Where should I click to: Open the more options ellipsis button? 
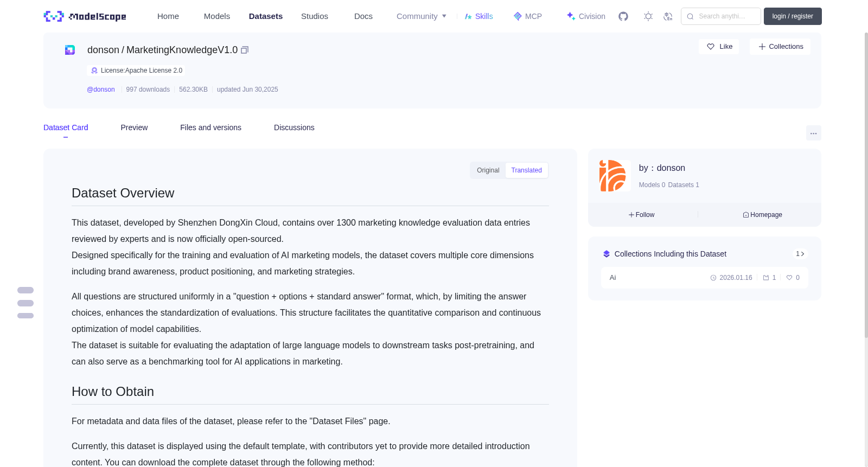pyautogui.click(x=813, y=133)
